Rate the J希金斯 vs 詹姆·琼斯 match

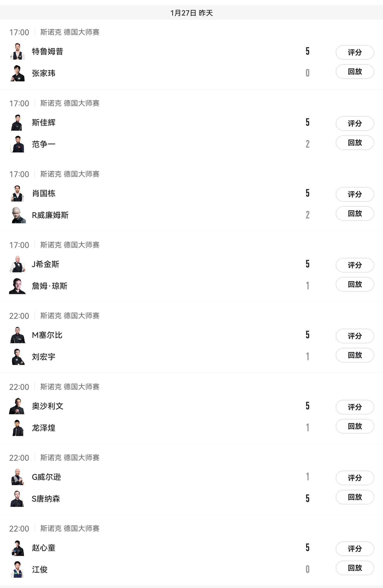pos(355,265)
